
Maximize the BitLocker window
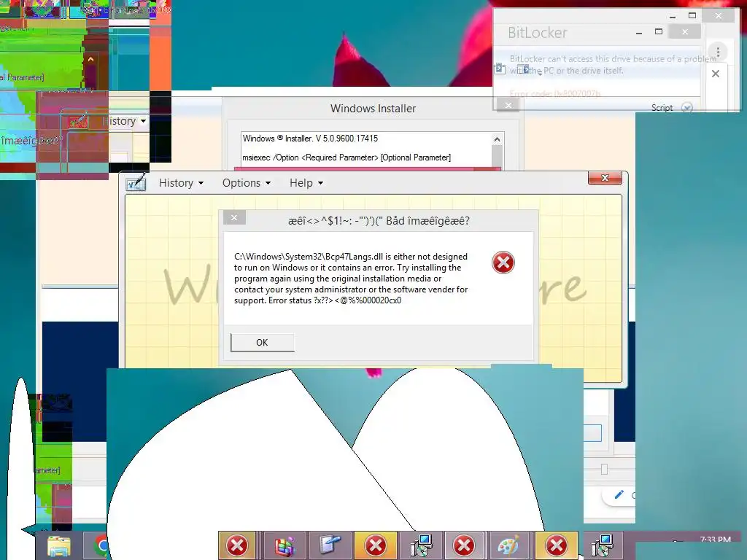click(659, 32)
